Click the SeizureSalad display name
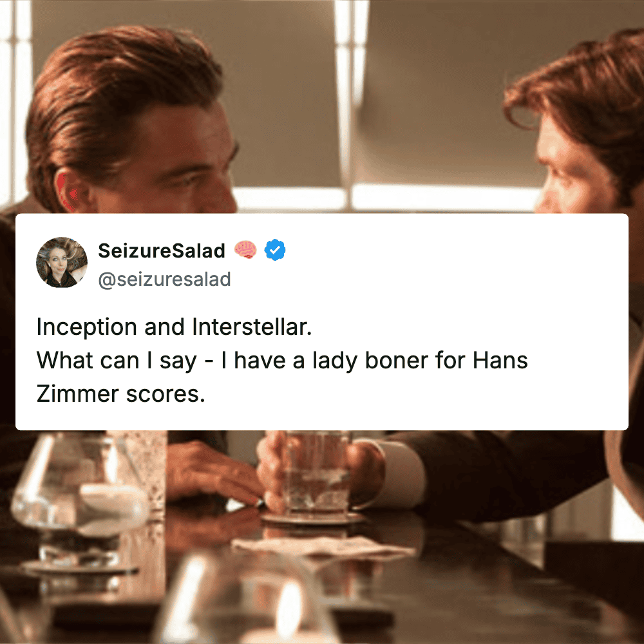This screenshot has width=644, height=644. click(162, 251)
